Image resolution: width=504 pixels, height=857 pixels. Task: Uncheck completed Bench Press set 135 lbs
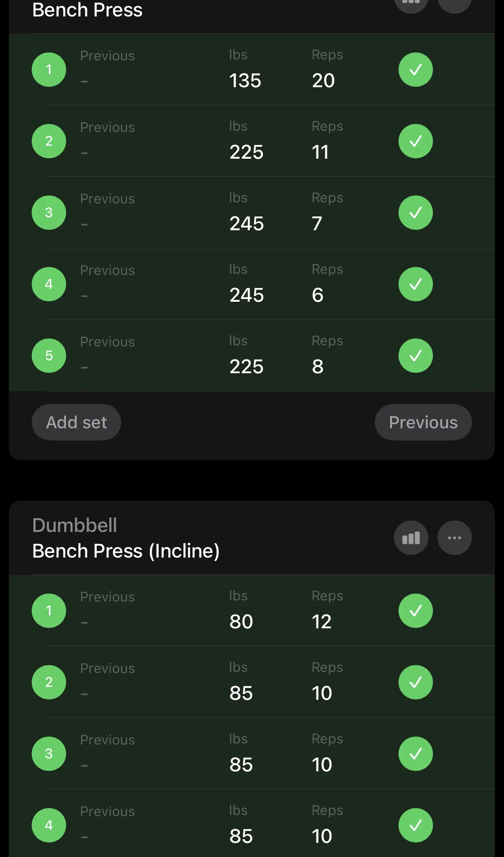point(415,70)
